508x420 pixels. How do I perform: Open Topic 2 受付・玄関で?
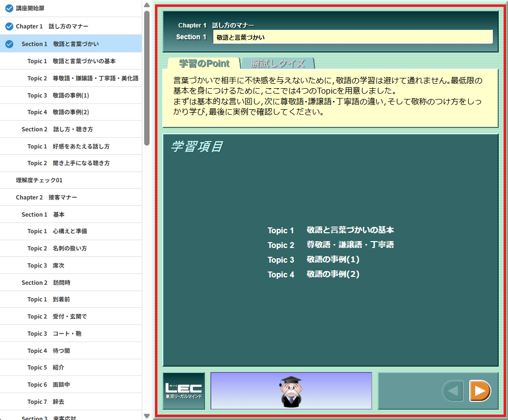[71, 317]
